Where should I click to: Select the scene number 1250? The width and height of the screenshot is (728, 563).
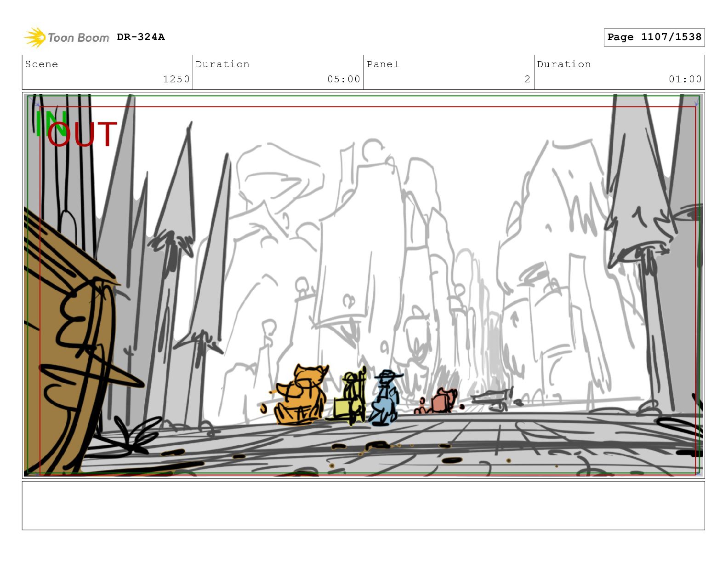pos(176,79)
